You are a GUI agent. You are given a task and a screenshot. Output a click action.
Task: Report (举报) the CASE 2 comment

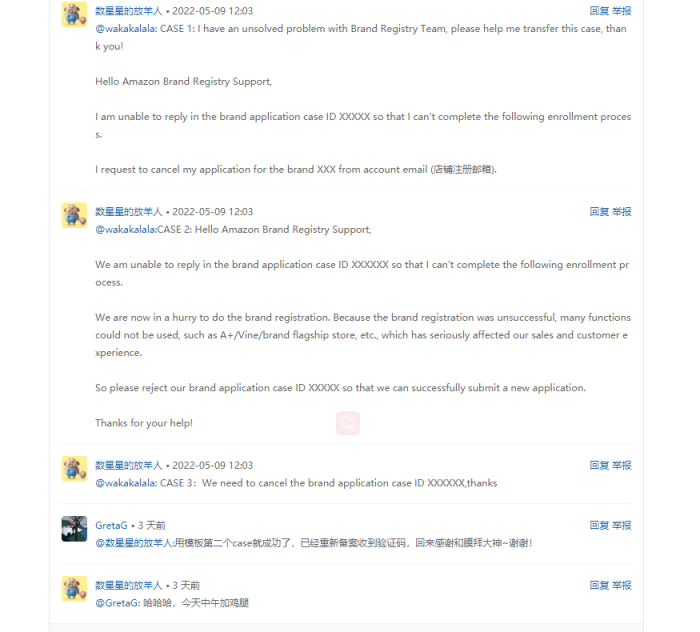pos(621,212)
